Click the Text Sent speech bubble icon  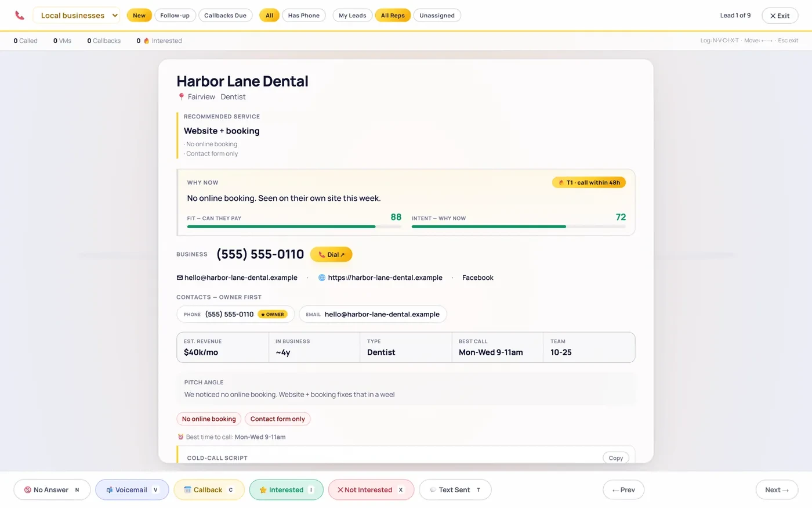point(433,490)
